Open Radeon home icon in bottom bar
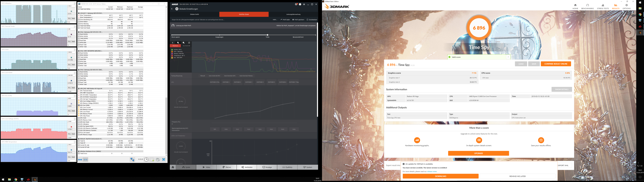The height and width of the screenshot is (182, 644). pos(173,167)
